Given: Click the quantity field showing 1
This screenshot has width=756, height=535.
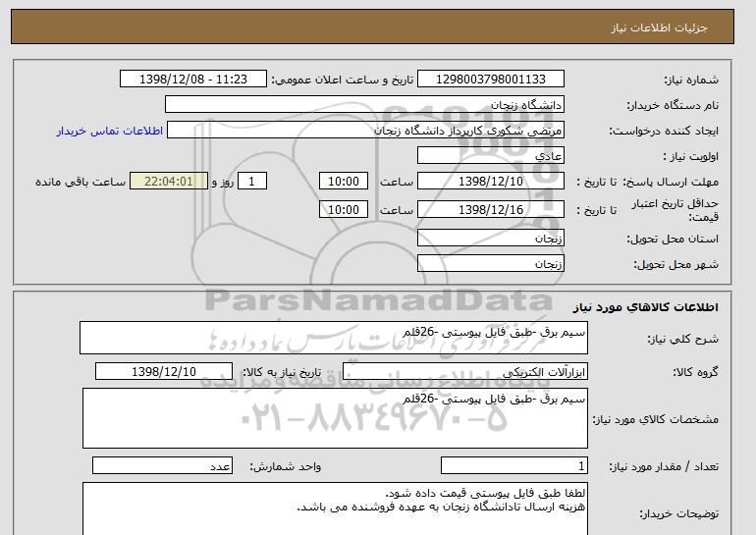Looking at the screenshot, I should [x=513, y=465].
